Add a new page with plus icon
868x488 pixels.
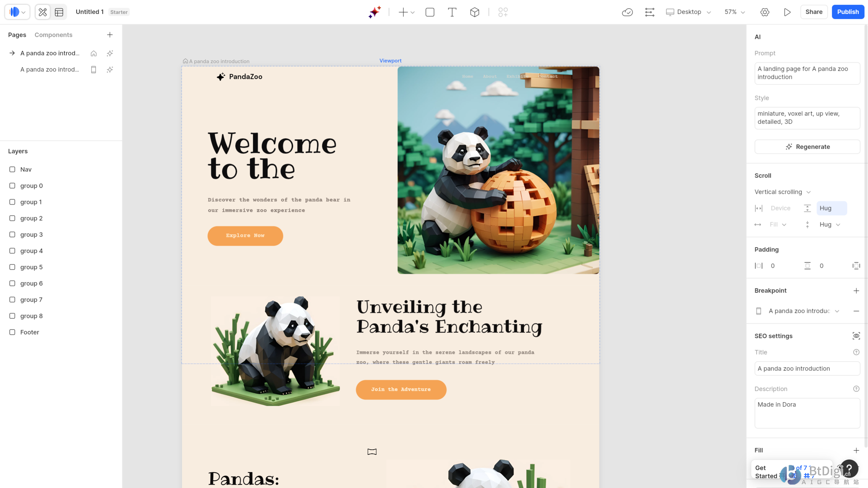click(110, 35)
